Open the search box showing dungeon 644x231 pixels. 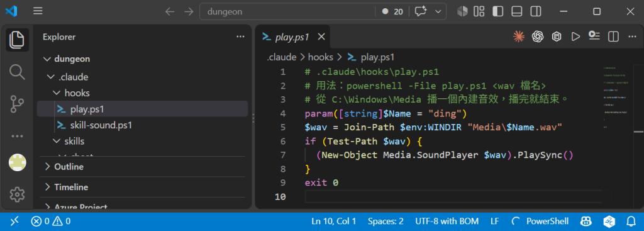[287, 11]
